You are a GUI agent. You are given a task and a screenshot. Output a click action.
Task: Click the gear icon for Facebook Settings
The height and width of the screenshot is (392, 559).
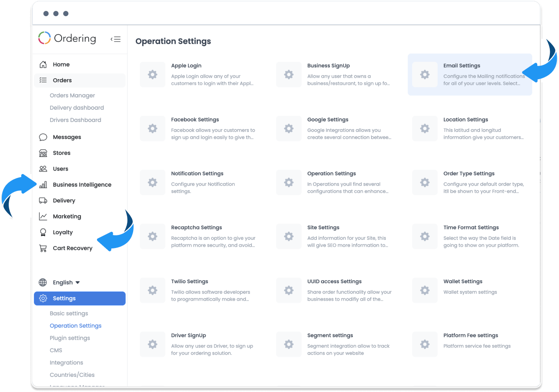pyautogui.click(x=152, y=128)
